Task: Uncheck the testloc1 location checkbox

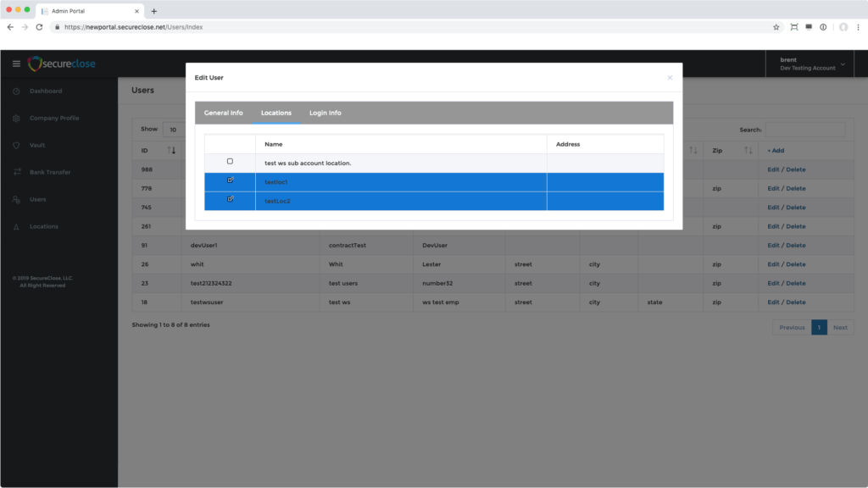Action: click(x=230, y=180)
